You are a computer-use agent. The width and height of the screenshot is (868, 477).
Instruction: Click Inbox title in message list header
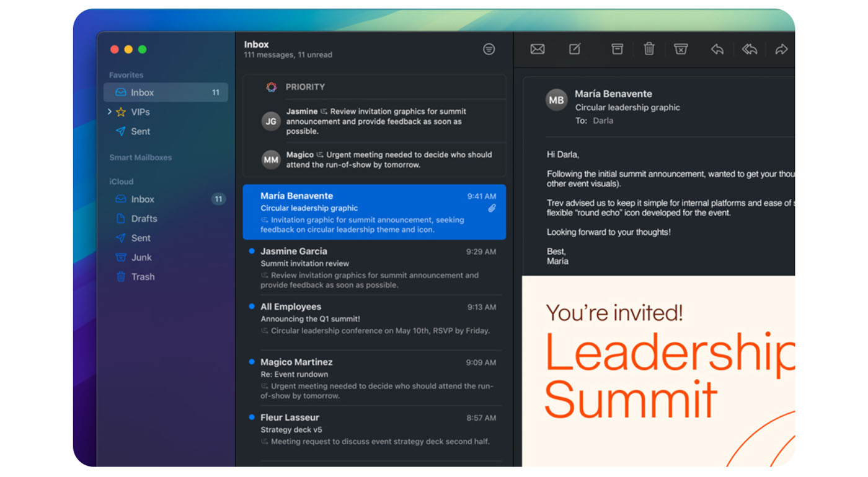pos(256,45)
